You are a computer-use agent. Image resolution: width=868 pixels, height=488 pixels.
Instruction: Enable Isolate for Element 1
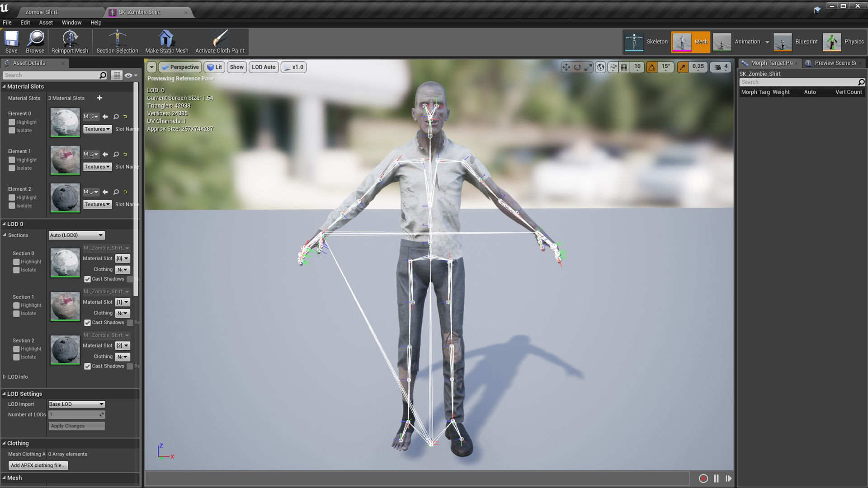point(12,168)
